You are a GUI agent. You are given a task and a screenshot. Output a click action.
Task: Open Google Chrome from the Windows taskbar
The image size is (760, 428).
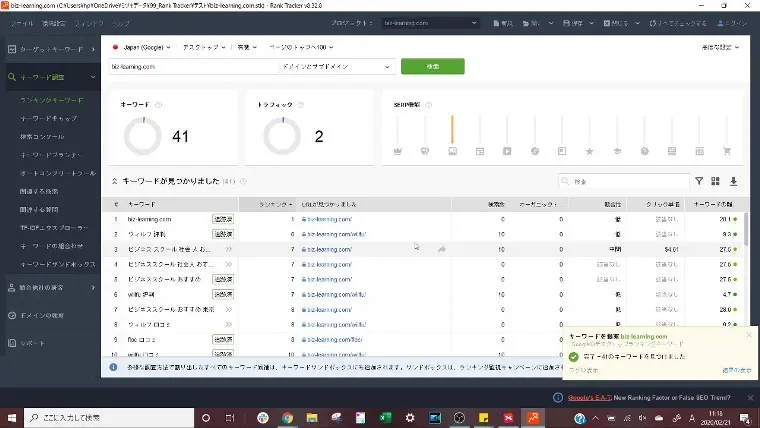click(287, 417)
